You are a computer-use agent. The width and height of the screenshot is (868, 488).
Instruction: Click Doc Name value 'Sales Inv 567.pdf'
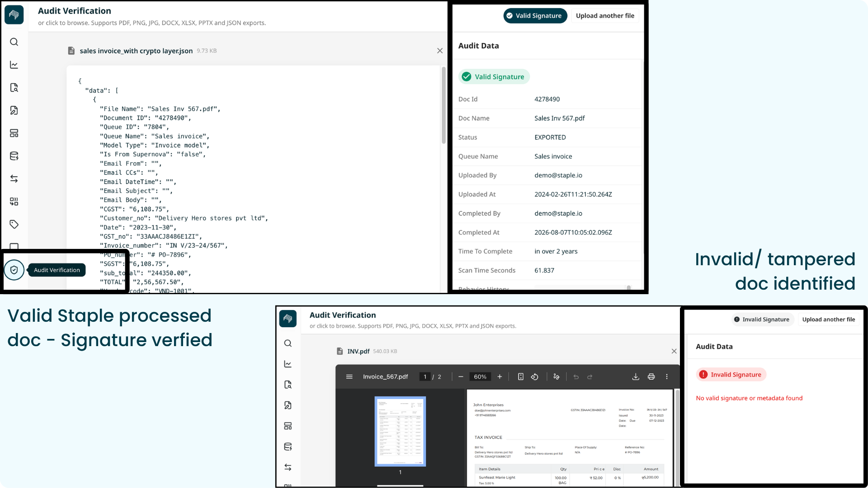pos(559,118)
